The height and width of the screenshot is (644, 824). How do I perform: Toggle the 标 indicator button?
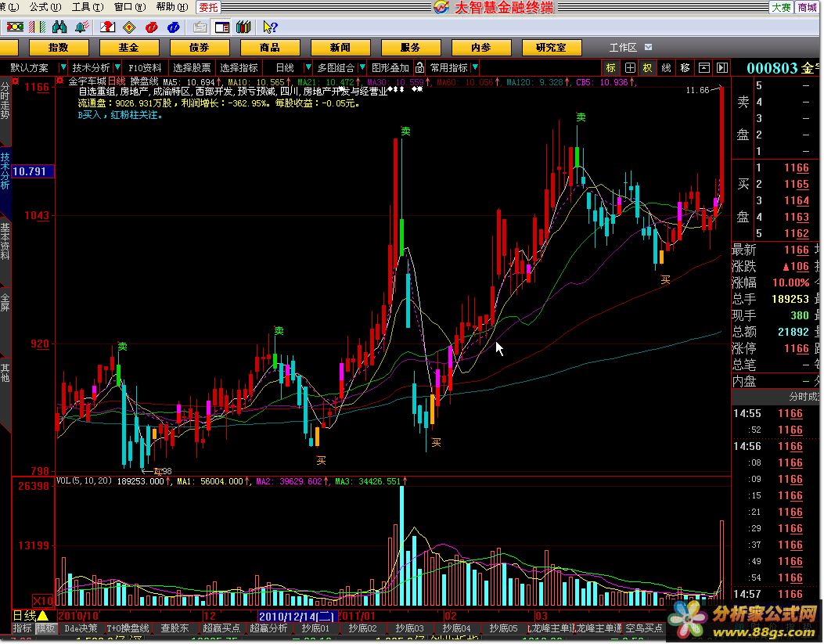click(610, 68)
